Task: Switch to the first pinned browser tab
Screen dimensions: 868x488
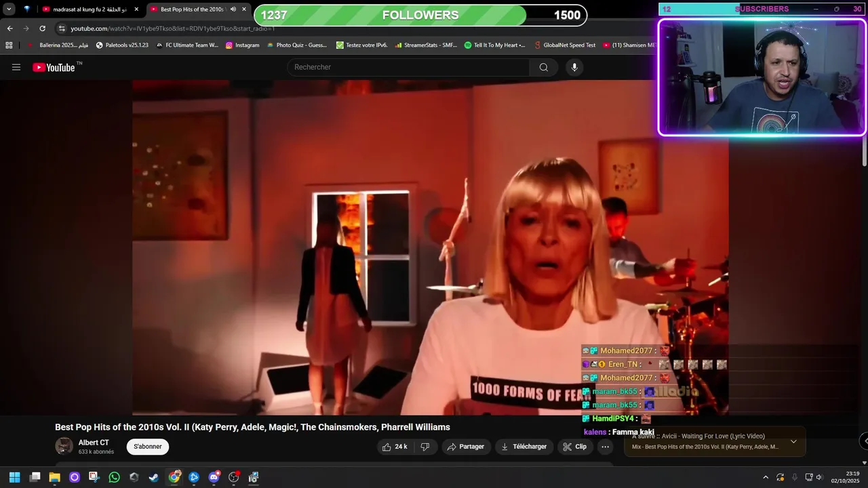Action: (x=27, y=9)
